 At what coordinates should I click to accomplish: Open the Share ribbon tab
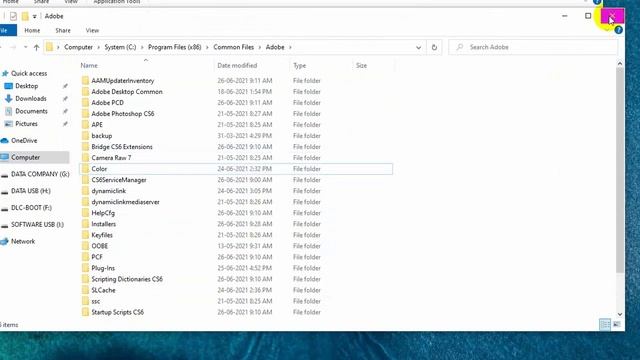click(x=63, y=31)
